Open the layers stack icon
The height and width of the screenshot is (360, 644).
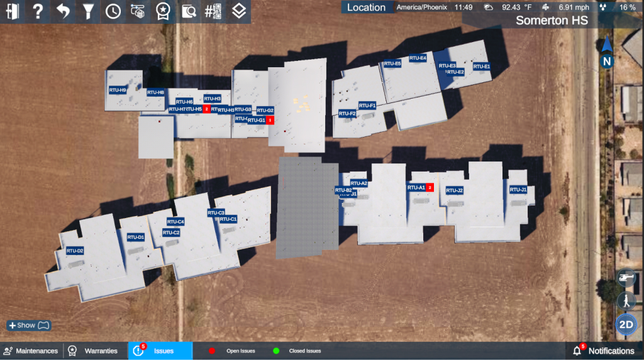click(238, 11)
